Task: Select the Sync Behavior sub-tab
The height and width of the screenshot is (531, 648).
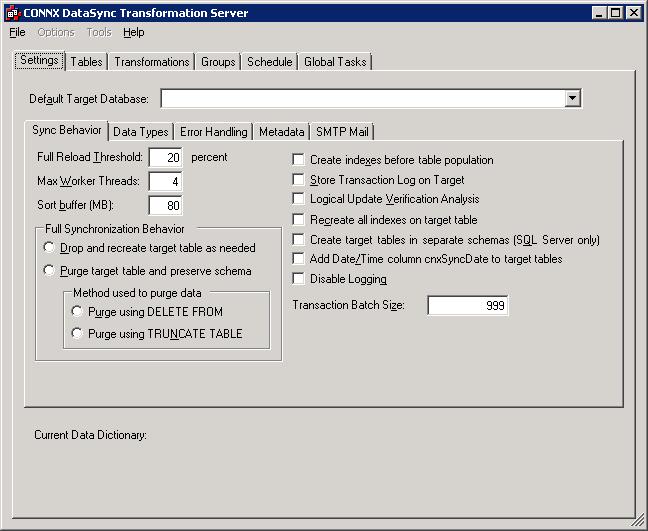Action: point(67,130)
